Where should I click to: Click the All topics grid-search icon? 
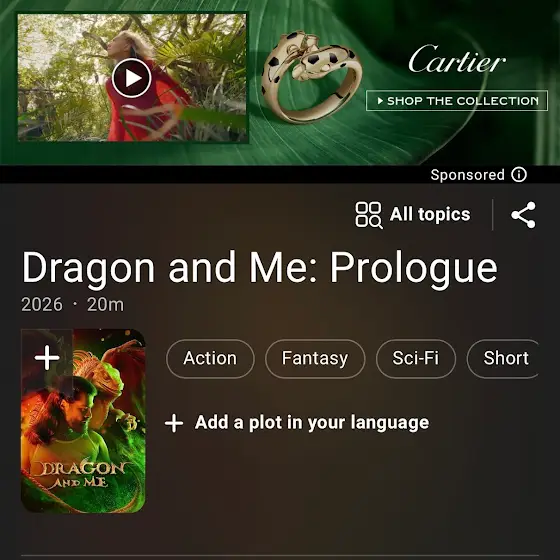369,215
